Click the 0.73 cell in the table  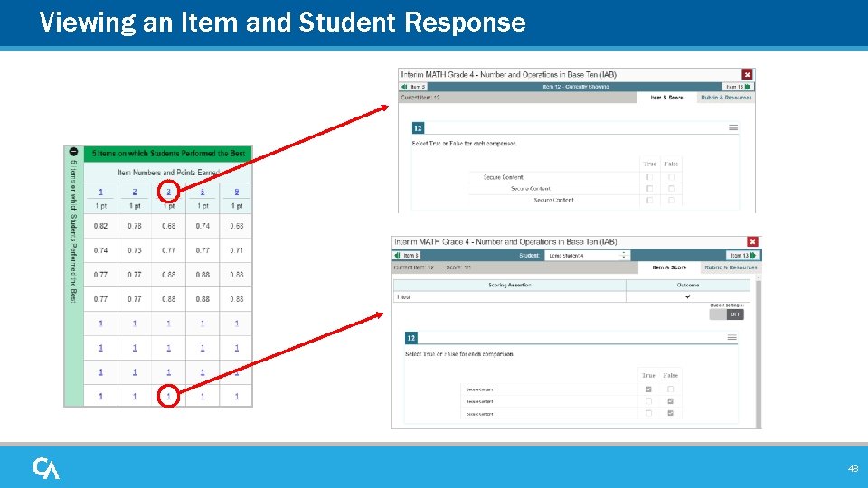pos(135,250)
